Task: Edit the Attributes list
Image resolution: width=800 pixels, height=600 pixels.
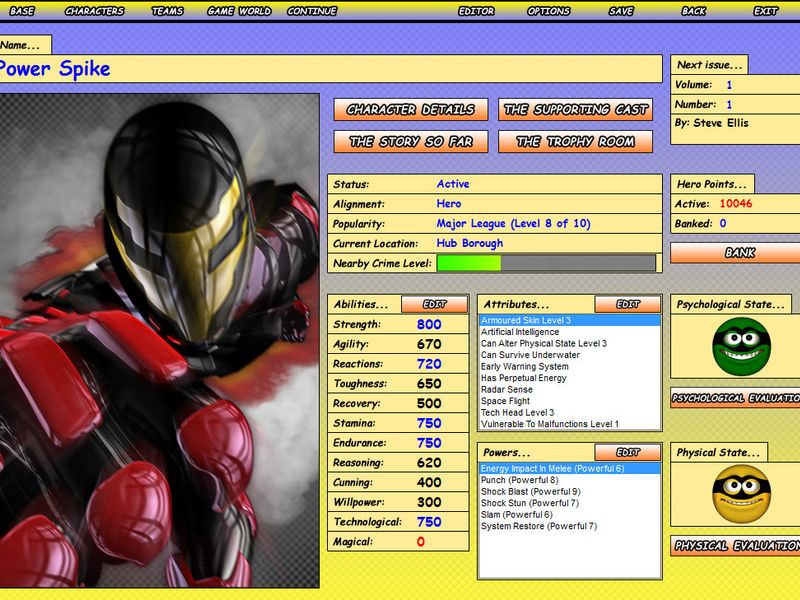Action: click(628, 304)
